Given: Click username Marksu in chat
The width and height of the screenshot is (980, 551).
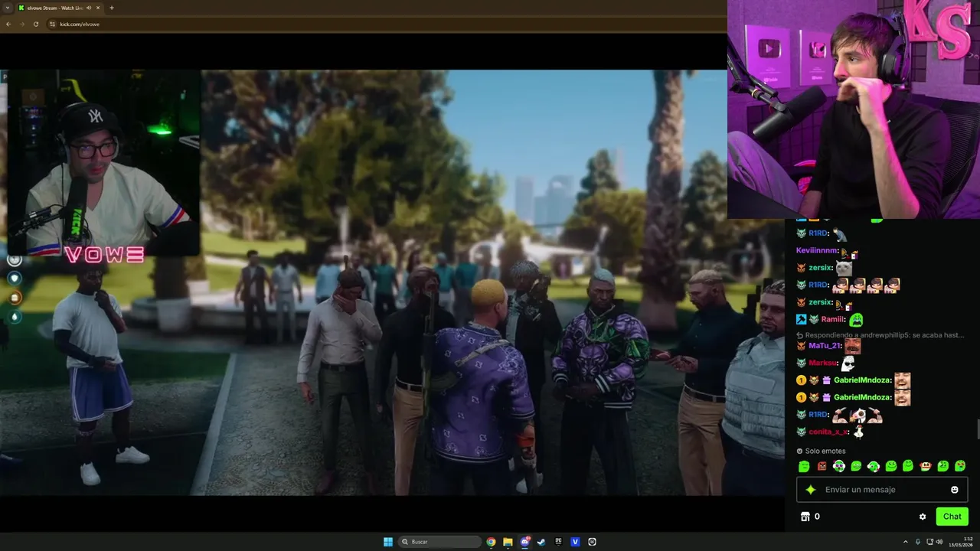Looking at the screenshot, I should coord(823,363).
